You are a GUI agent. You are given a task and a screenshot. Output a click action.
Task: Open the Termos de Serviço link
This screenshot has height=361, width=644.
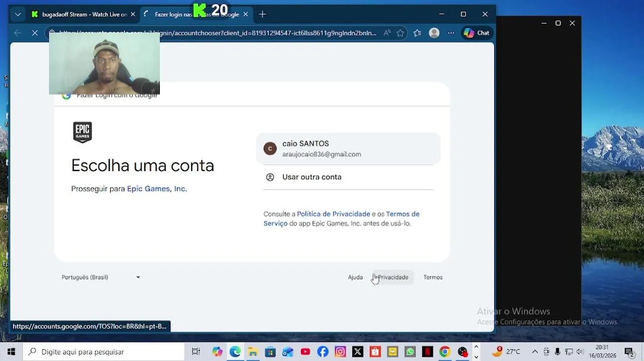pyautogui.click(x=341, y=219)
